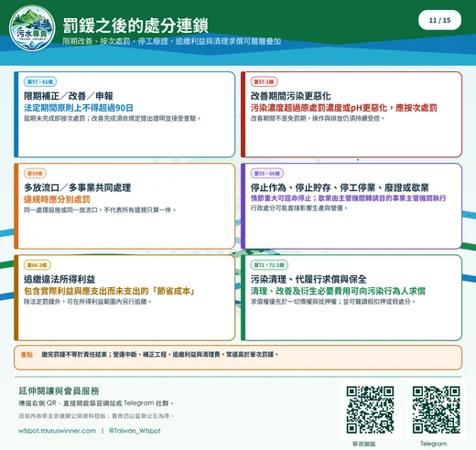Viewport: 476px width, 450px height.
Task: Click purple text 情節重大可逕命停止
Action: pyautogui.click(x=349, y=198)
